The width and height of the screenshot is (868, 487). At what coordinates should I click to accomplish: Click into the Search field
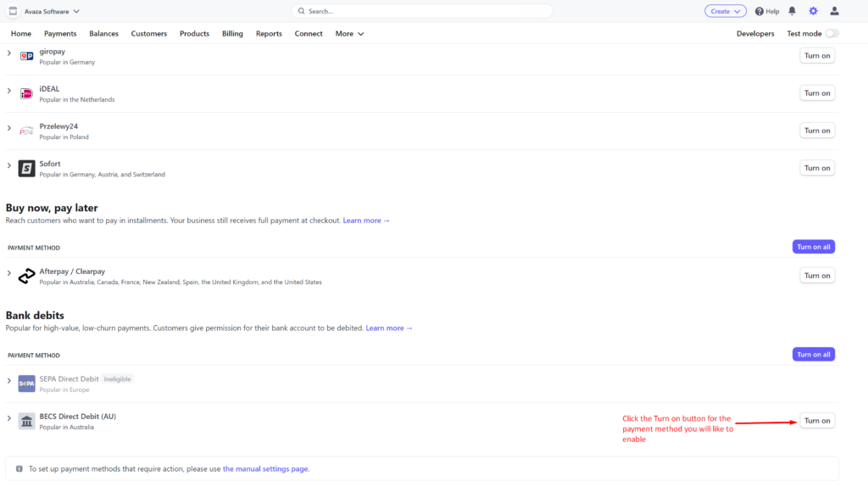click(x=422, y=11)
